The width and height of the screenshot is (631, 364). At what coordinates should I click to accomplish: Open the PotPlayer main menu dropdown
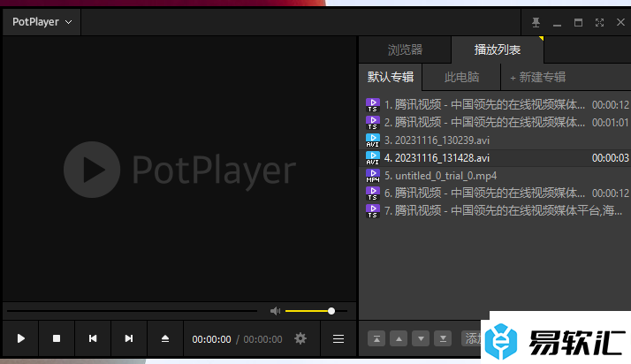click(x=42, y=22)
